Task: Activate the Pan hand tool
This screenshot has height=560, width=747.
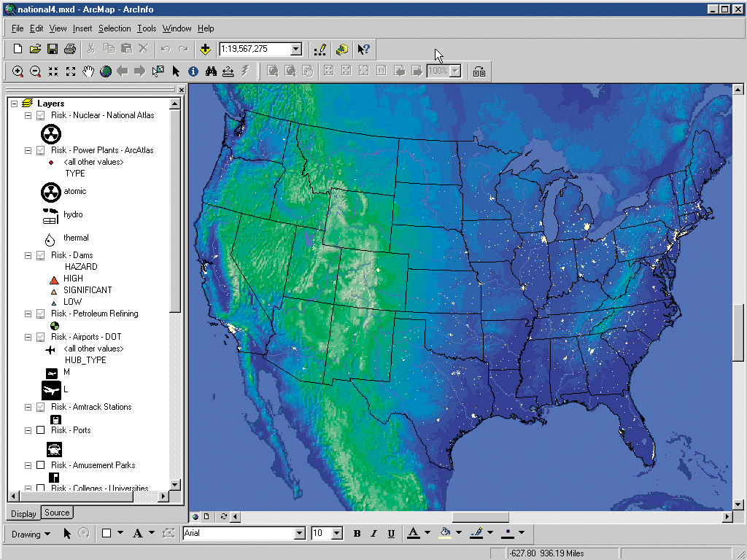Action: (x=88, y=71)
